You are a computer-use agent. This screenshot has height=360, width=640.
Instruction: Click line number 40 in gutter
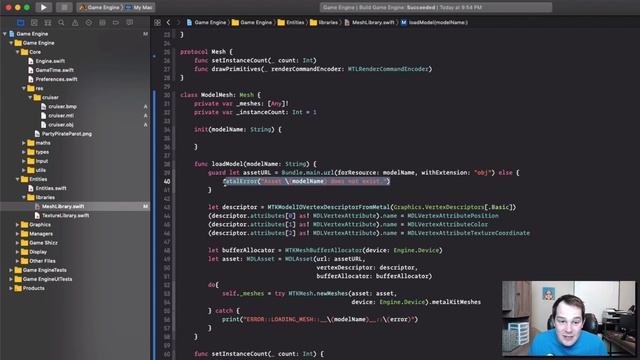(167, 181)
